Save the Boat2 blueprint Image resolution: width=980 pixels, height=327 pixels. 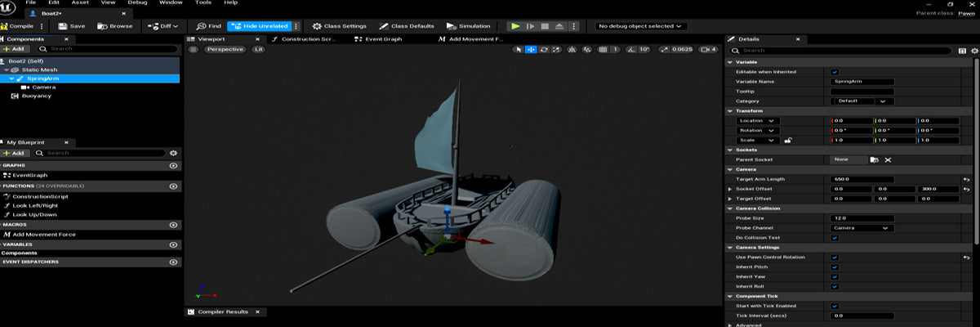pyautogui.click(x=71, y=26)
